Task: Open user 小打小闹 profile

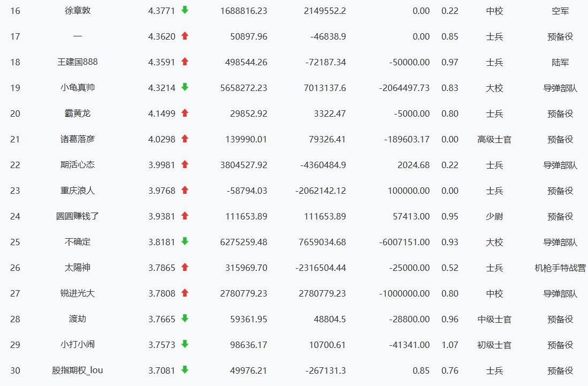Action: [78, 345]
